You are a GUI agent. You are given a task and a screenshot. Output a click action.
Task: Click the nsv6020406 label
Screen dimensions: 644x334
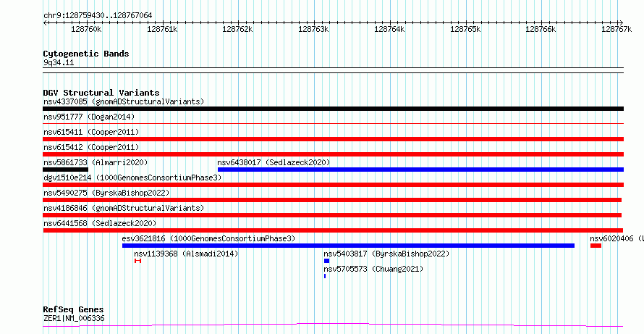[617, 238]
